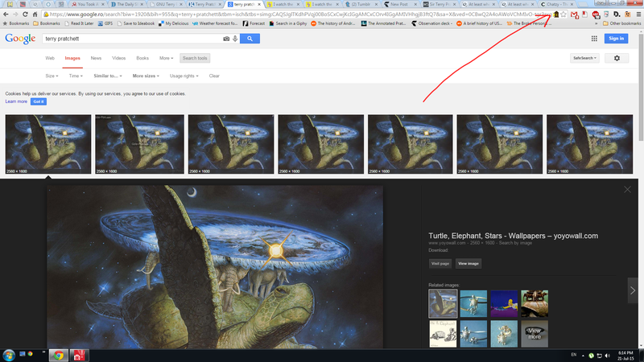
Task: Expand the More search category menu
Action: [x=167, y=58]
